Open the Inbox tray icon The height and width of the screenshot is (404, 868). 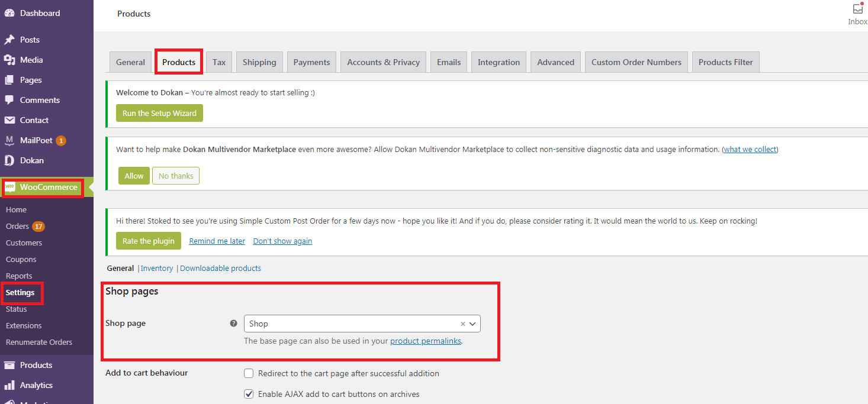click(x=857, y=9)
